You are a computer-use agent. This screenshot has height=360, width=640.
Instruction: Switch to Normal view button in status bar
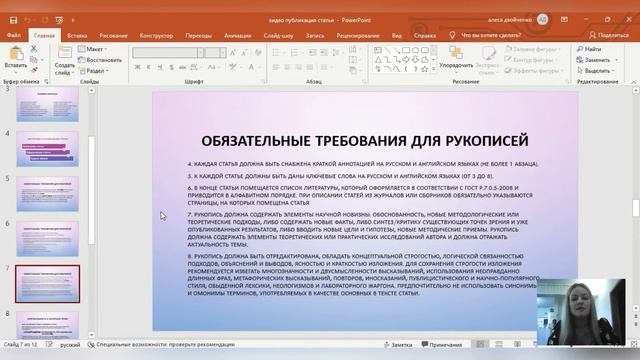(x=480, y=344)
